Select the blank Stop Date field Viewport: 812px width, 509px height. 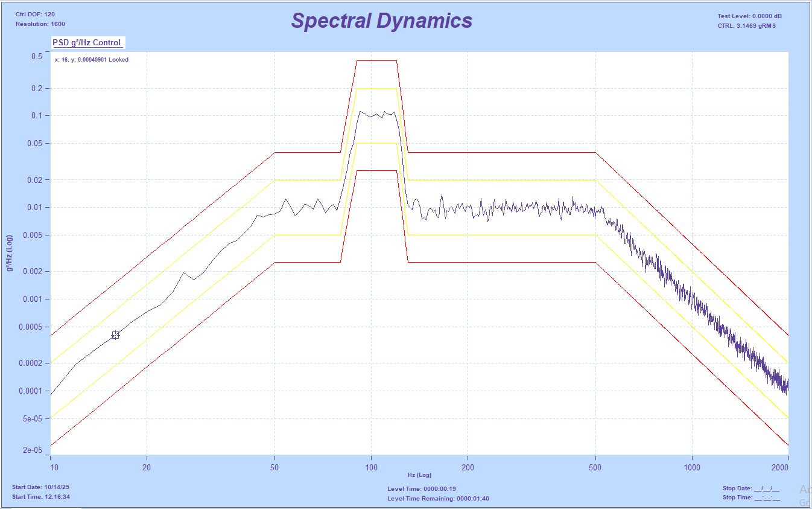coord(751,488)
